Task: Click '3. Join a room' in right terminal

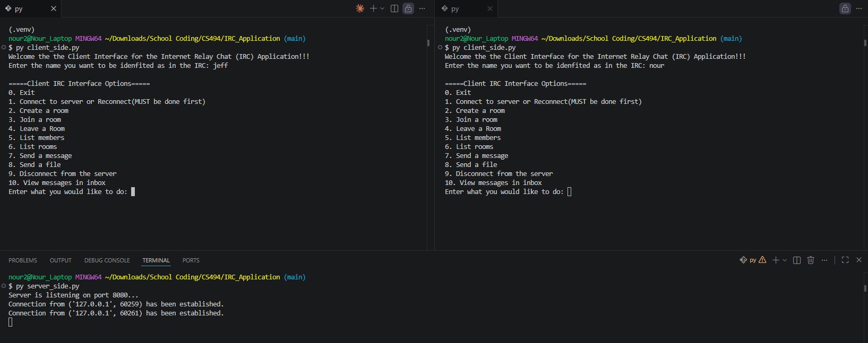Action: (471, 120)
